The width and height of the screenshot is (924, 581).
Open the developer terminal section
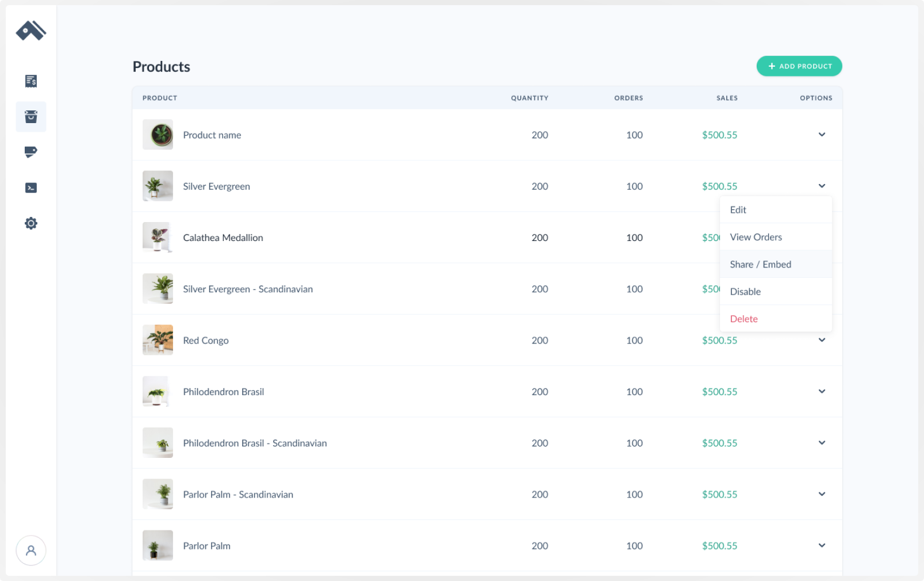30,188
